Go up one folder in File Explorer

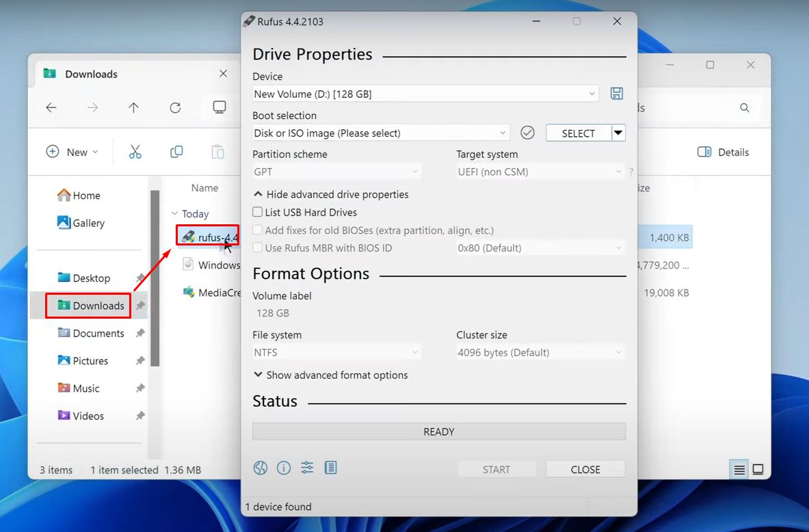pyautogui.click(x=133, y=107)
